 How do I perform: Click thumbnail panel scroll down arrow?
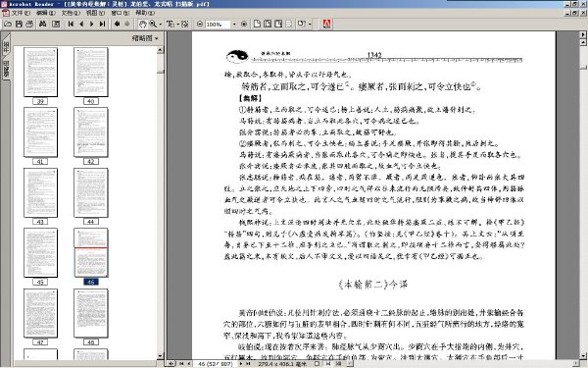[x=160, y=355]
